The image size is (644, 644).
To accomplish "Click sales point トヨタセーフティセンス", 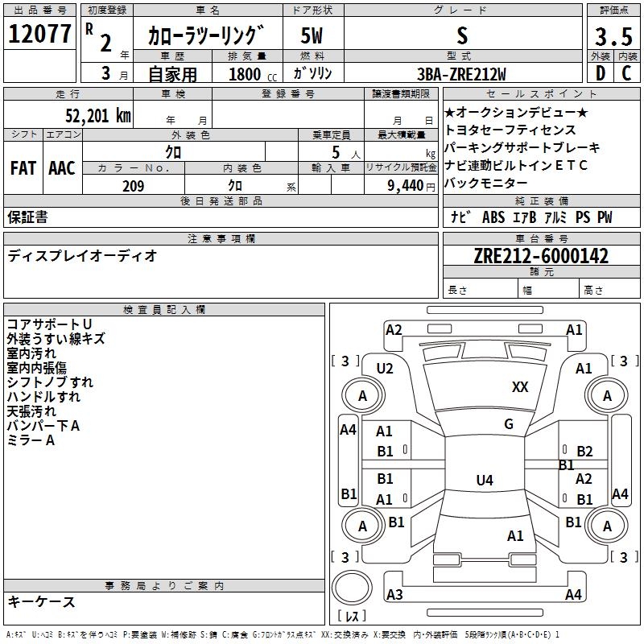I will 510,130.
